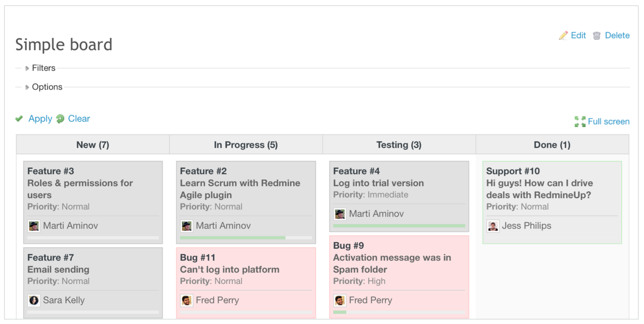This screenshot has height=324, width=644.
Task: Click the Delete link
Action: point(617,36)
